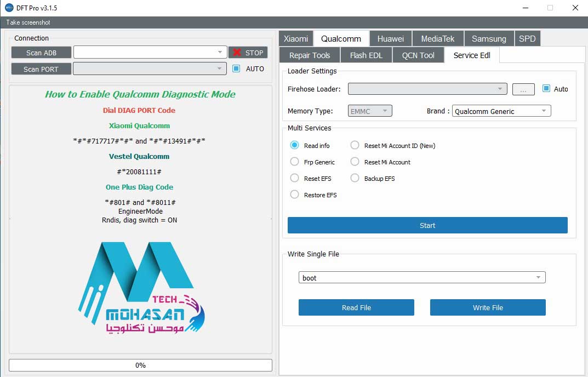Click the 'How to Enable Qualcomm Diagnostic Mode' heading
Screen dimensions: 588x377
pos(140,94)
